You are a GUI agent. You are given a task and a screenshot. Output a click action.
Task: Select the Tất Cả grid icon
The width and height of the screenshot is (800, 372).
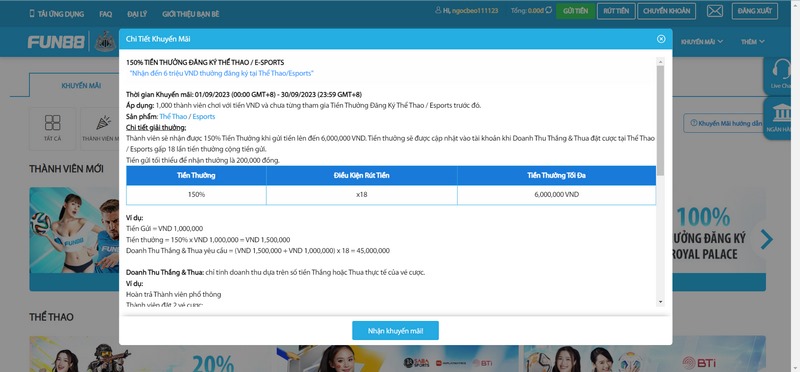(x=53, y=128)
